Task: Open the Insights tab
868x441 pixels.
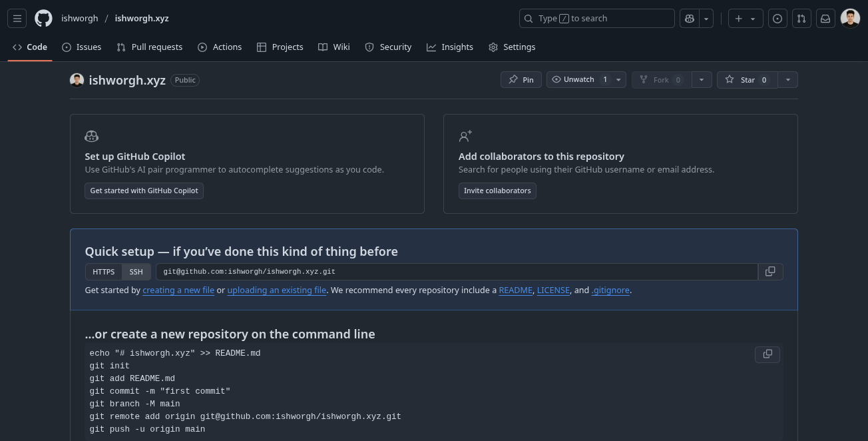Action: 450,47
